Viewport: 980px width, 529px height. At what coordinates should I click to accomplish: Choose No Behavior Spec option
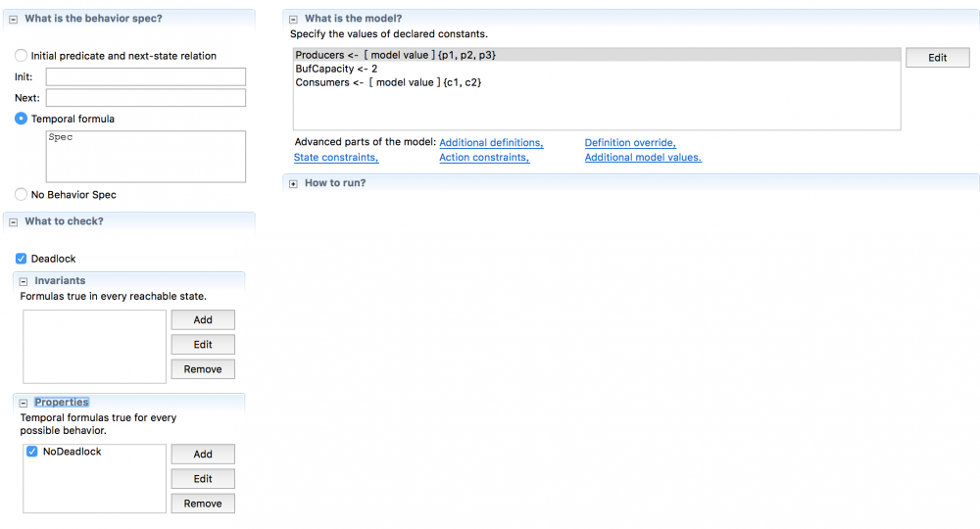(21, 195)
